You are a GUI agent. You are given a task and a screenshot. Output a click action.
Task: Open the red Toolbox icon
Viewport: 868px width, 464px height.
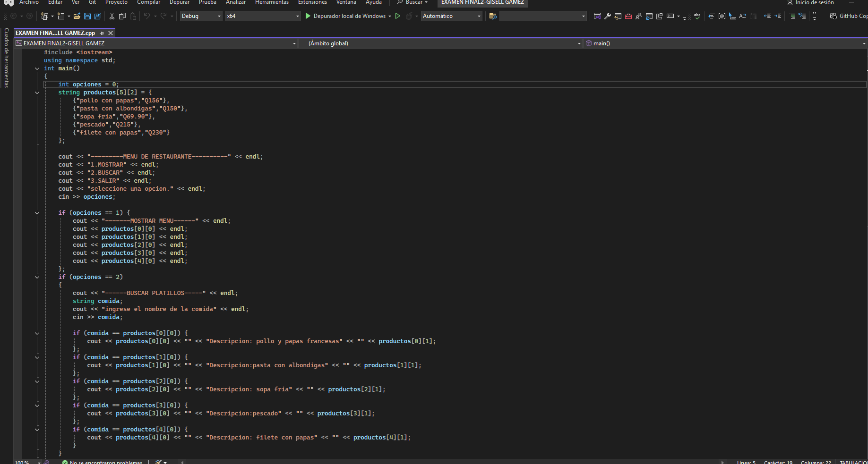pyautogui.click(x=628, y=16)
